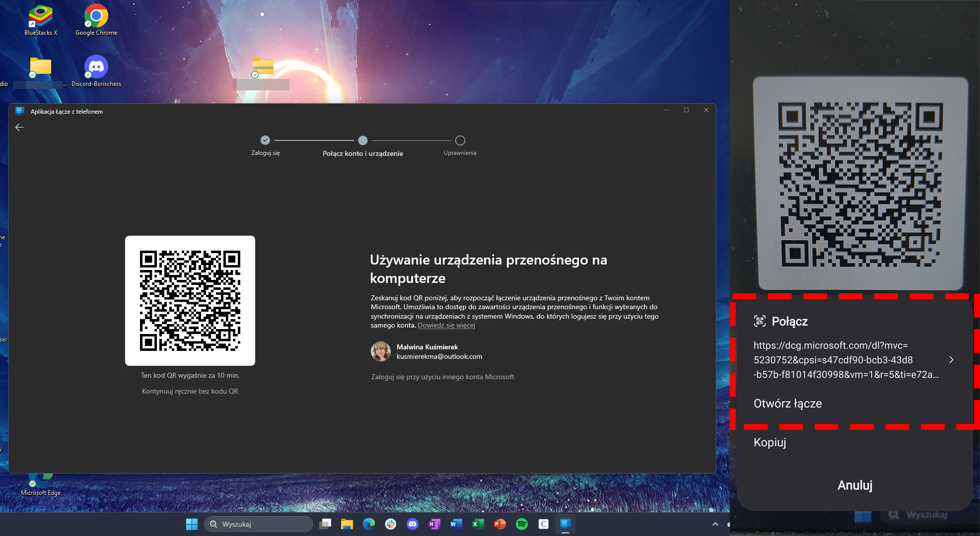Tap 'Anuluj' on phone panel
980x536 pixels.
click(855, 485)
